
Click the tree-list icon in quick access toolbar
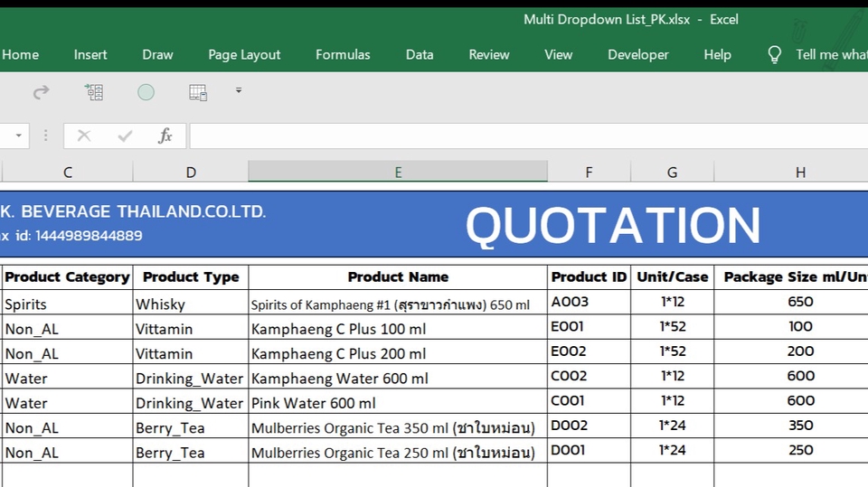tap(93, 92)
